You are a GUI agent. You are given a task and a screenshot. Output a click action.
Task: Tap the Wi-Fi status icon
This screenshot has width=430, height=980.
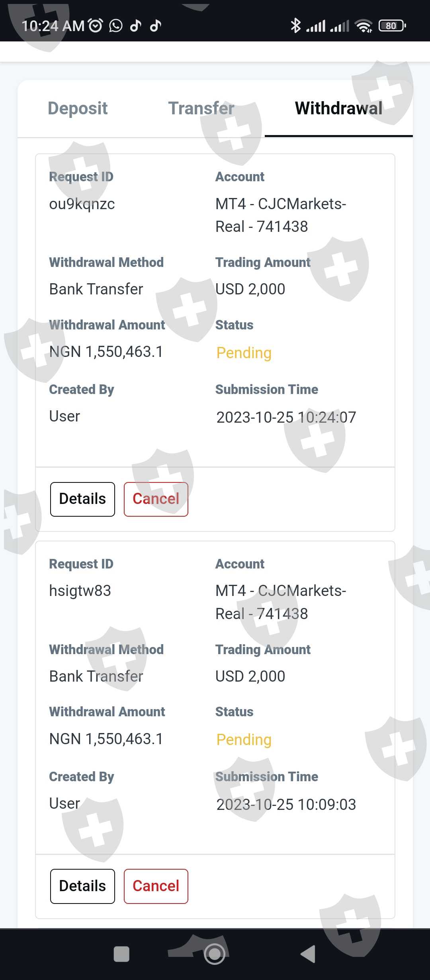click(364, 26)
